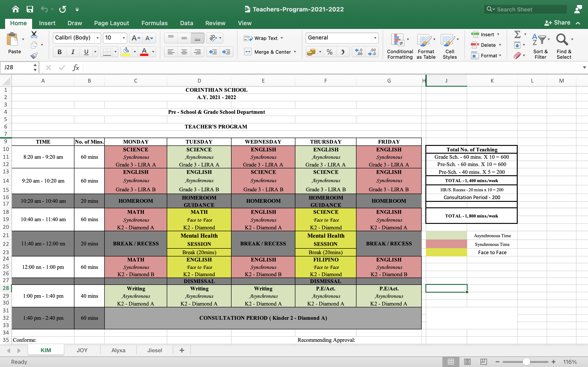This screenshot has width=588, height=367.
Task: Click the Increase Font Size icon
Action: coord(136,38)
